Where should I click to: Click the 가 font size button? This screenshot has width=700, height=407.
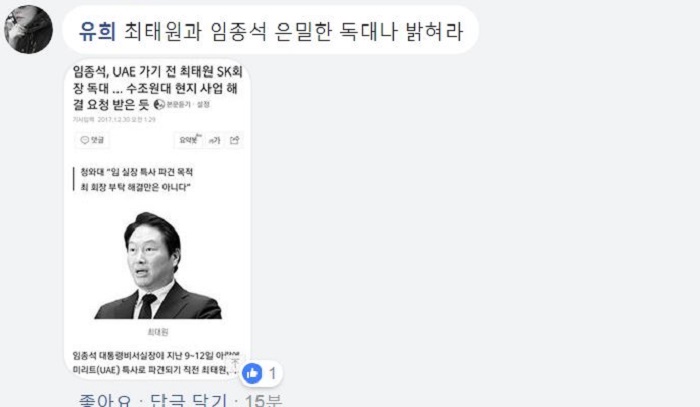pyautogui.click(x=214, y=141)
